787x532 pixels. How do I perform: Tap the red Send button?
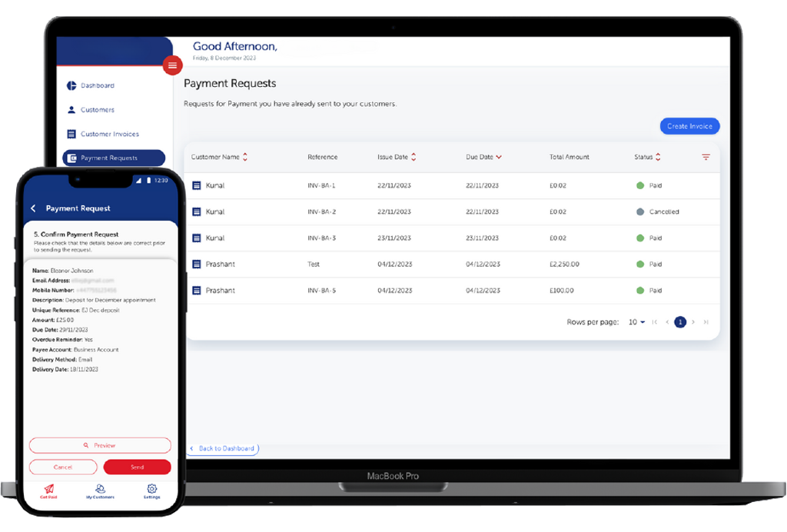tap(137, 467)
